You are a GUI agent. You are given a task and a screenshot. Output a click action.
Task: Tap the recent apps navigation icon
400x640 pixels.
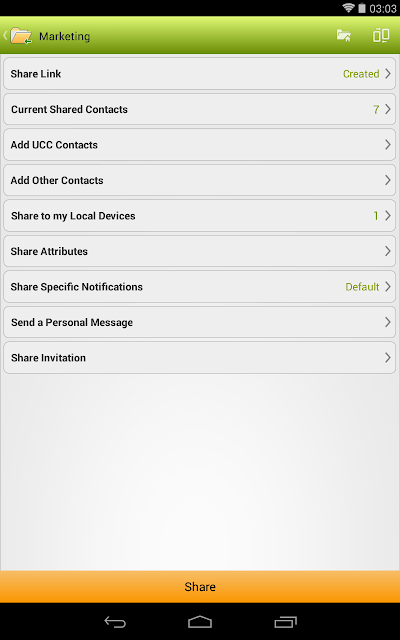pyautogui.click(x=285, y=622)
